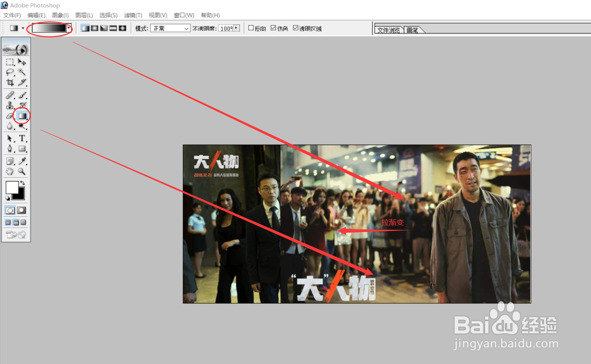This screenshot has height=364, width=591.
Task: Select the Hand tool
Action: (10, 171)
